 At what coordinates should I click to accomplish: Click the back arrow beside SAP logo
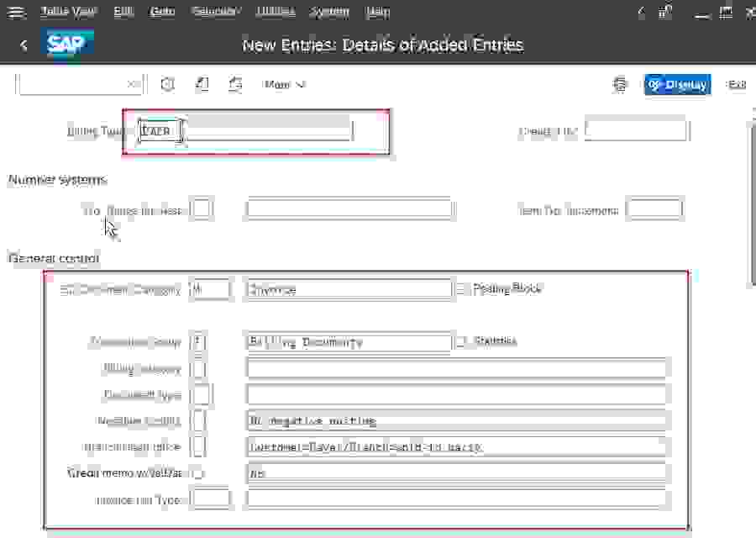[x=24, y=45]
